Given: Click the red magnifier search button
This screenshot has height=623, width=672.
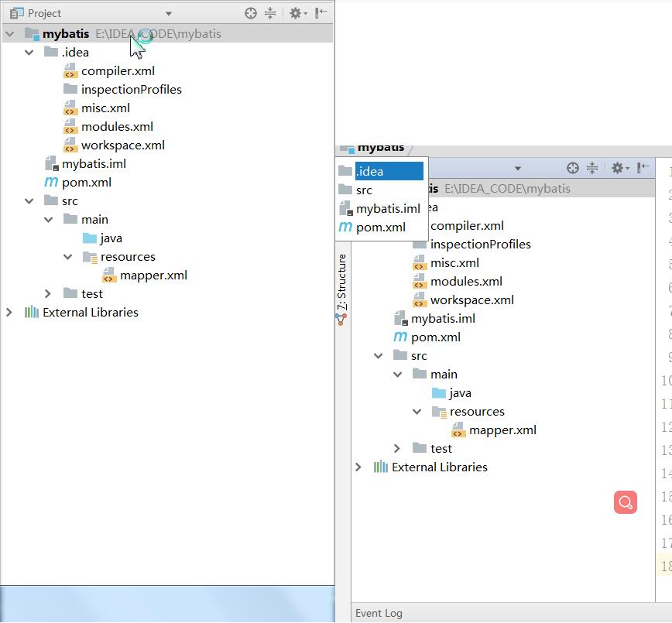Looking at the screenshot, I should point(626,502).
